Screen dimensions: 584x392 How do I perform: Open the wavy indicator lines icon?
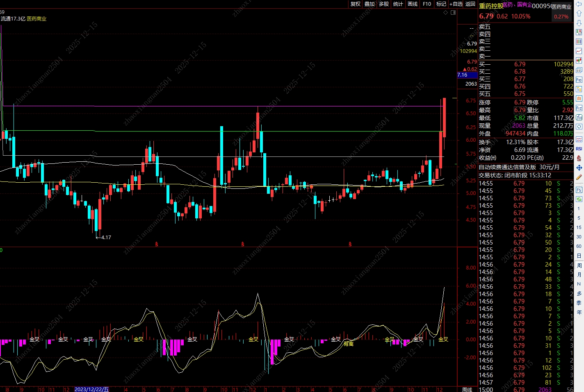pyautogui.click(x=579, y=139)
